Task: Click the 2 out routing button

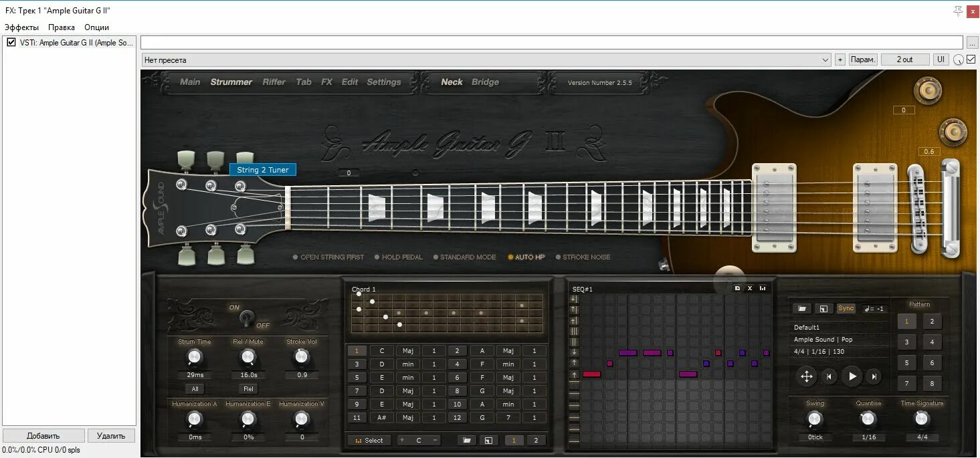Action: 905,60
